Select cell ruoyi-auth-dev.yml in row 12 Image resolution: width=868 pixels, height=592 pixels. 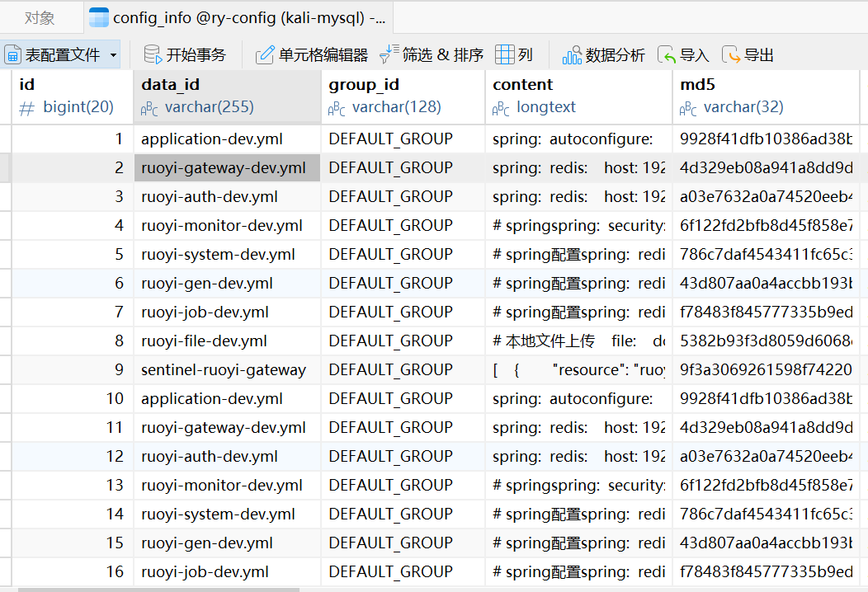(227, 456)
